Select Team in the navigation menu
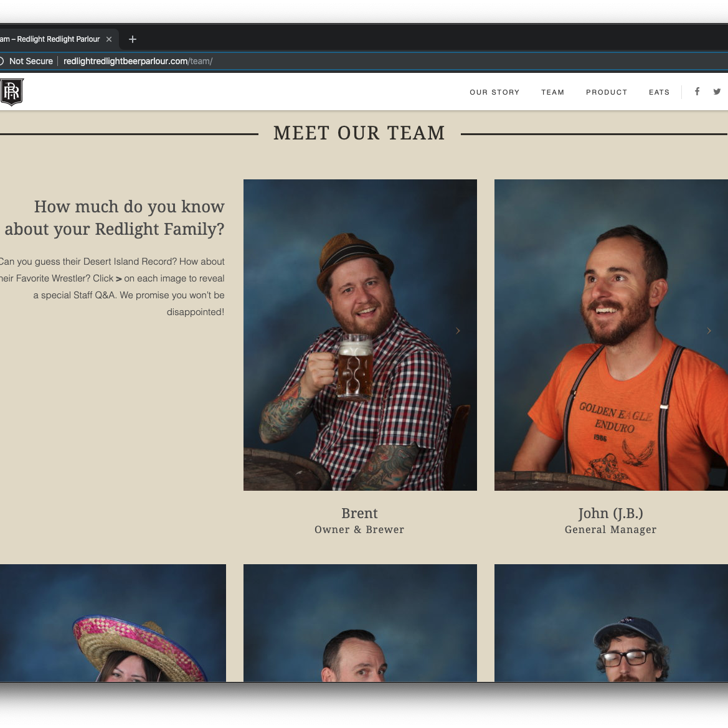Viewport: 728px width, 728px height. [552, 92]
